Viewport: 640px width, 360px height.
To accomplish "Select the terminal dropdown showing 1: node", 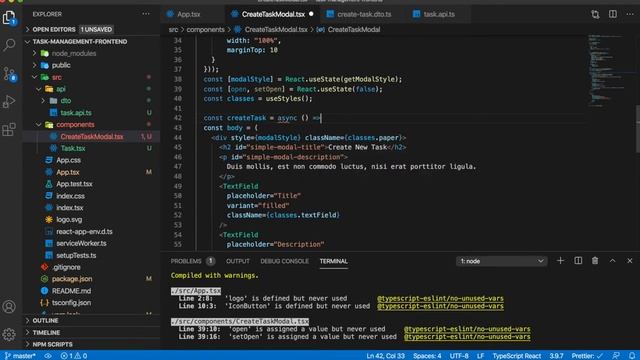I will 501,261.
